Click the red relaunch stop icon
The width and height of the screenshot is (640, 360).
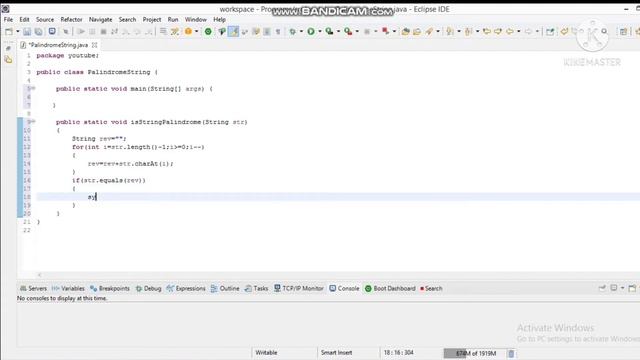click(385, 31)
